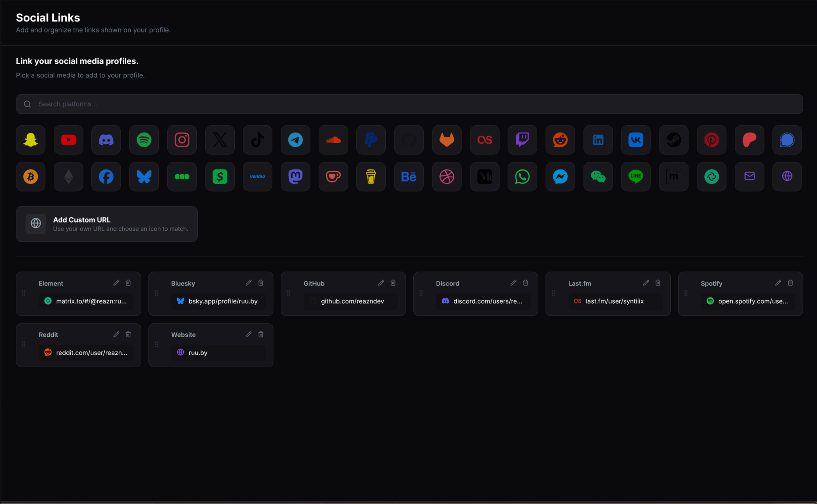This screenshot has height=504, width=817.
Task: Edit the Spotify link card
Action: click(x=778, y=283)
